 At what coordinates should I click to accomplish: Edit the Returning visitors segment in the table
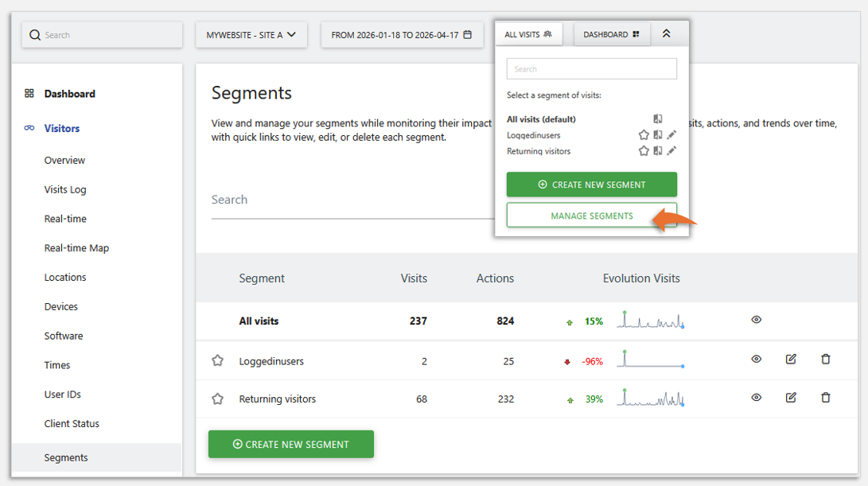(791, 397)
